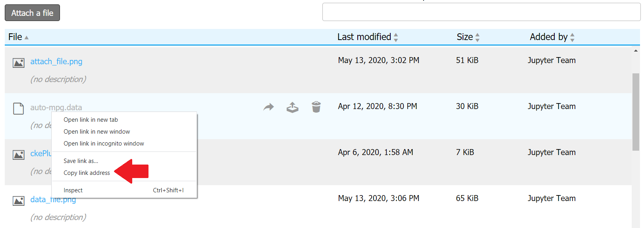Click the share arrow icon for auto-mpg.data

click(269, 107)
